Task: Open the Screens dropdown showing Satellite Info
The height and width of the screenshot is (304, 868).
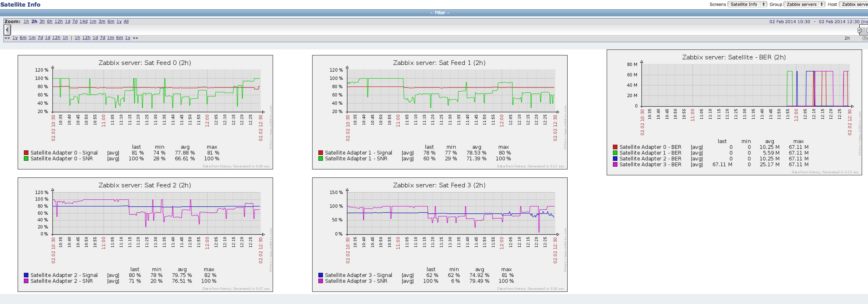Action: click(747, 4)
